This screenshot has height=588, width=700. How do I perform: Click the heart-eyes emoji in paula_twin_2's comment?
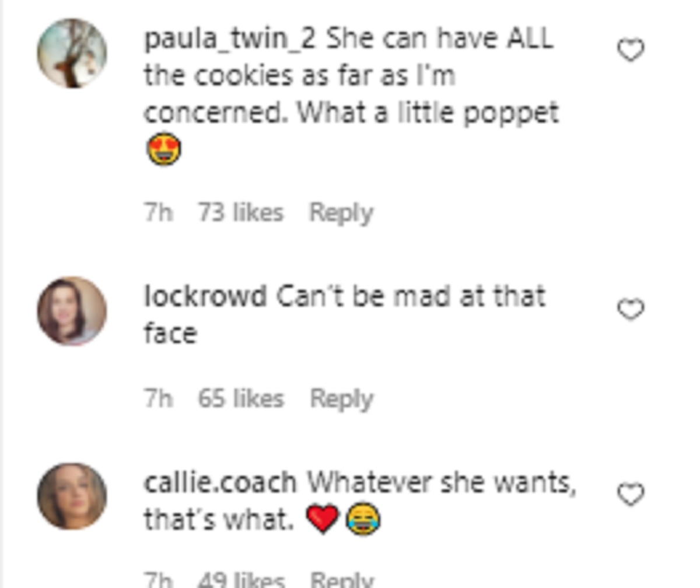point(163,149)
